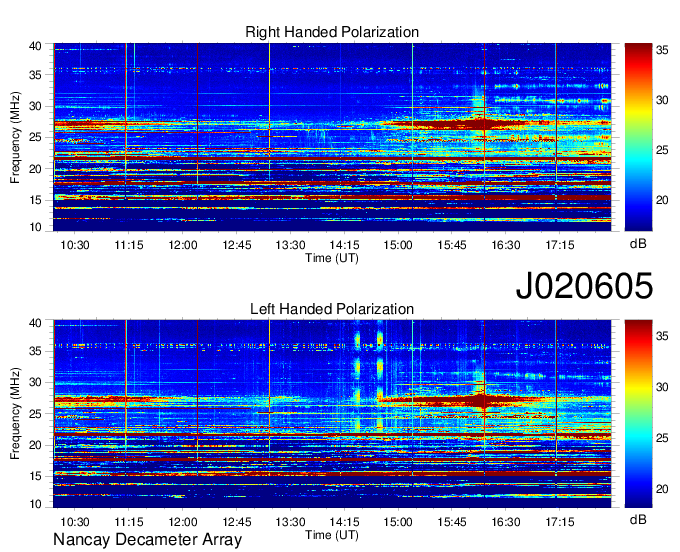Click the 35 MHz tick label on the bottom plot
Screen dimensions: 680x552
(35, 351)
